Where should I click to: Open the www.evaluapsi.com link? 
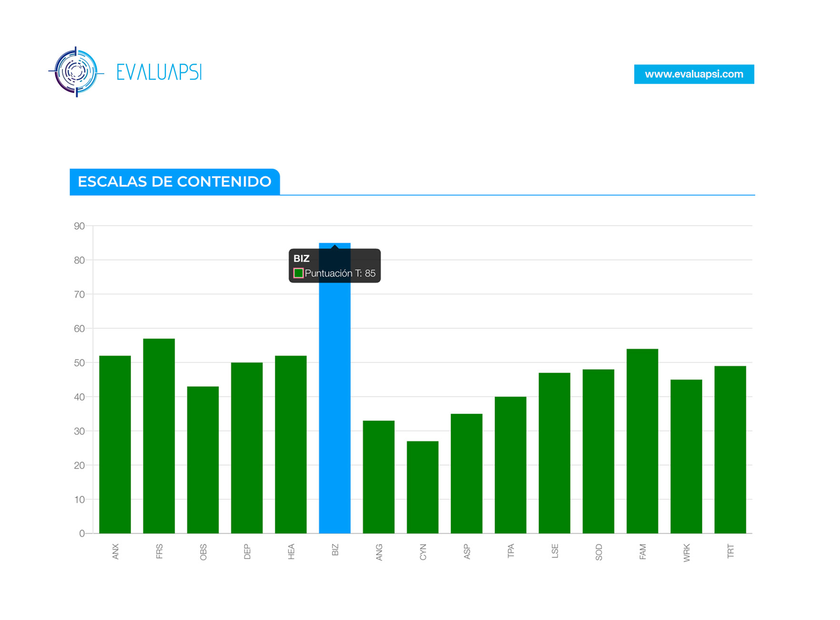694,74
